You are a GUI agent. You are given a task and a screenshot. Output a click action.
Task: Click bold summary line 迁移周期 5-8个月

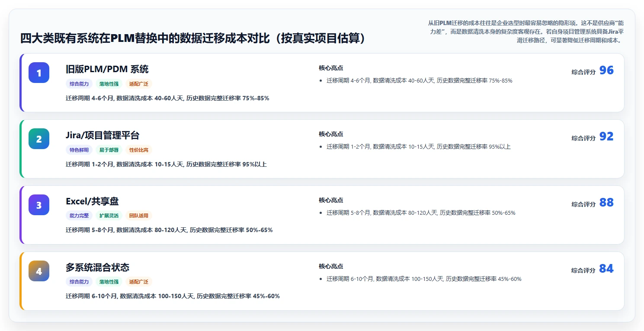pos(169,230)
